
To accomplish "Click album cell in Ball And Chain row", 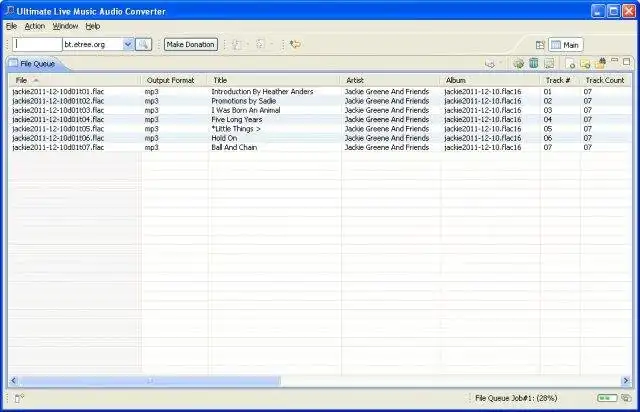I will pyautogui.click(x=483, y=147).
